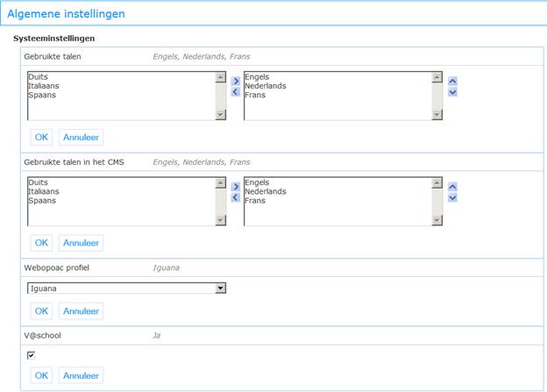This screenshot has width=547, height=392.
Task: Click scroll-up arrow of CMS selected languages list
Action: [437, 182]
